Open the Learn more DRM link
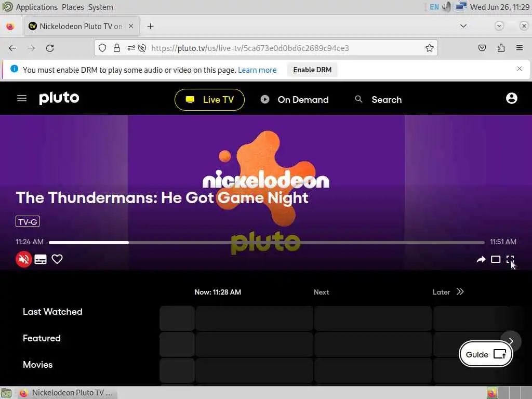 (x=257, y=70)
